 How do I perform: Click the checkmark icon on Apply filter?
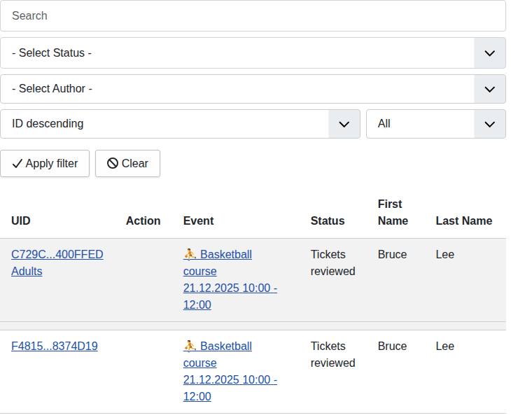(x=17, y=163)
